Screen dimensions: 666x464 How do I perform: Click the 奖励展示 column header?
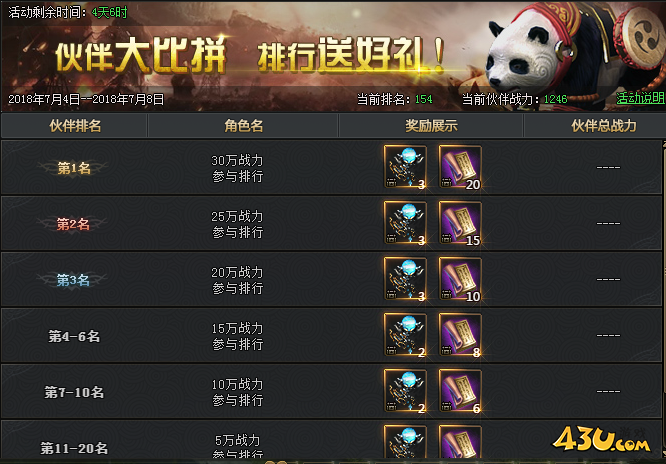tap(431, 126)
